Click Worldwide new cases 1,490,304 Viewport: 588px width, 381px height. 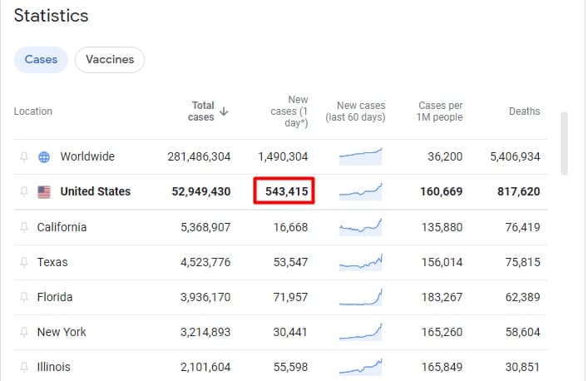(283, 156)
